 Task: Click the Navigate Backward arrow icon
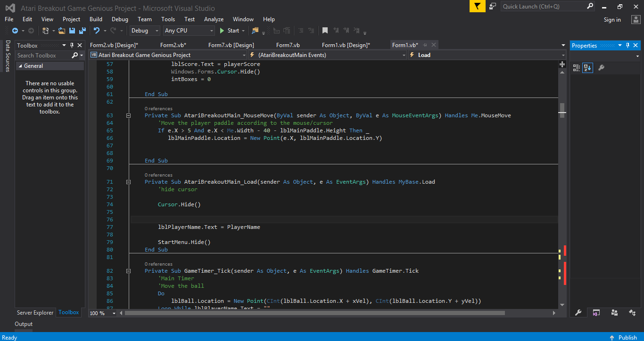15,31
